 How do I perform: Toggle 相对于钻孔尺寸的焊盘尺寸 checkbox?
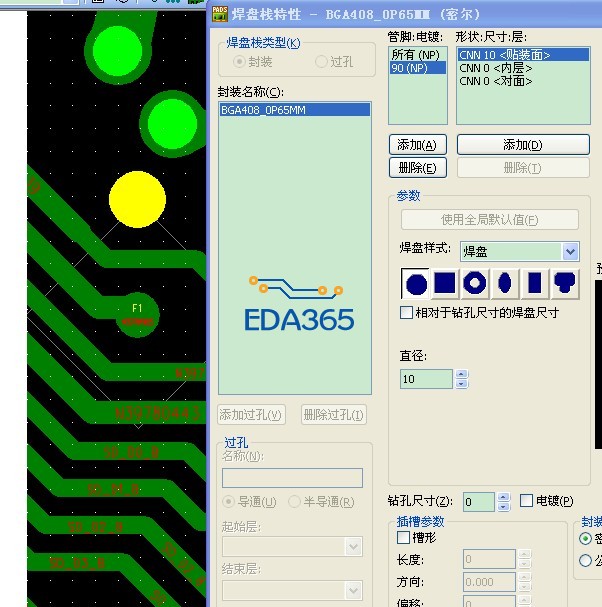[x=406, y=312]
